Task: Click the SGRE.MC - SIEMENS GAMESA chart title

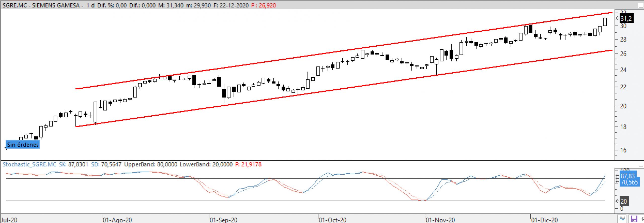Action: pos(41,5)
